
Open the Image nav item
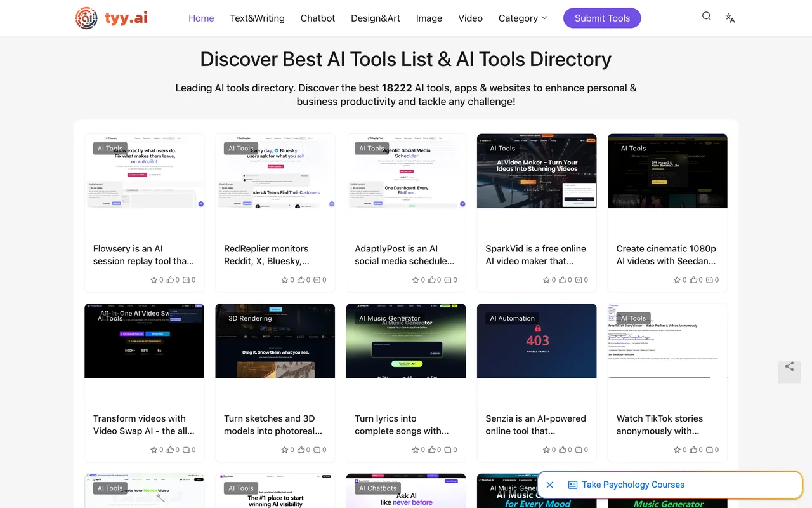pos(429,18)
